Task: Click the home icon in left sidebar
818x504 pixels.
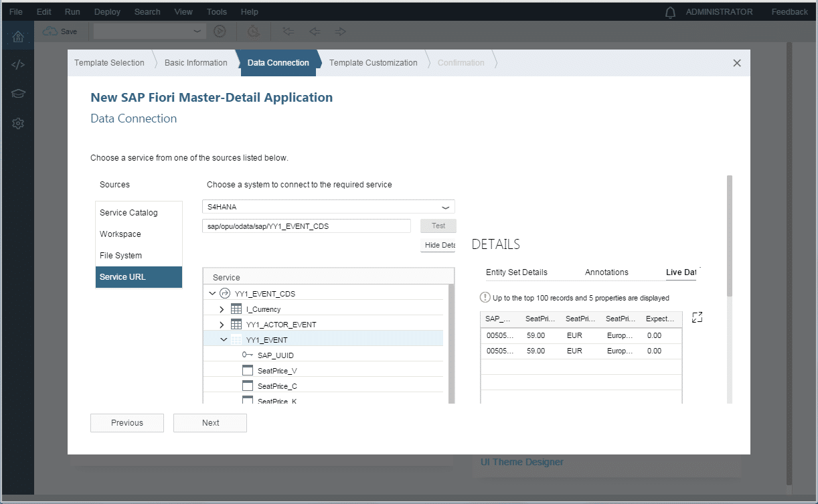Action: click(x=18, y=37)
